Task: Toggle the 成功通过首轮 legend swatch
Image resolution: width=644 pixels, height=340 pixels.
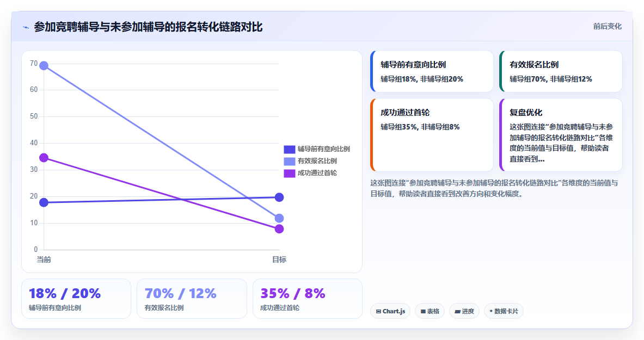Action: (289, 173)
